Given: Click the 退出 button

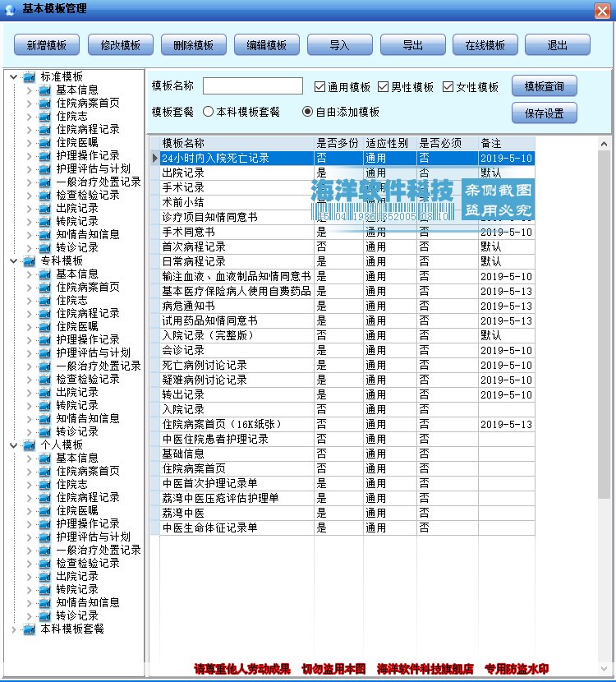Looking at the screenshot, I should (x=558, y=45).
